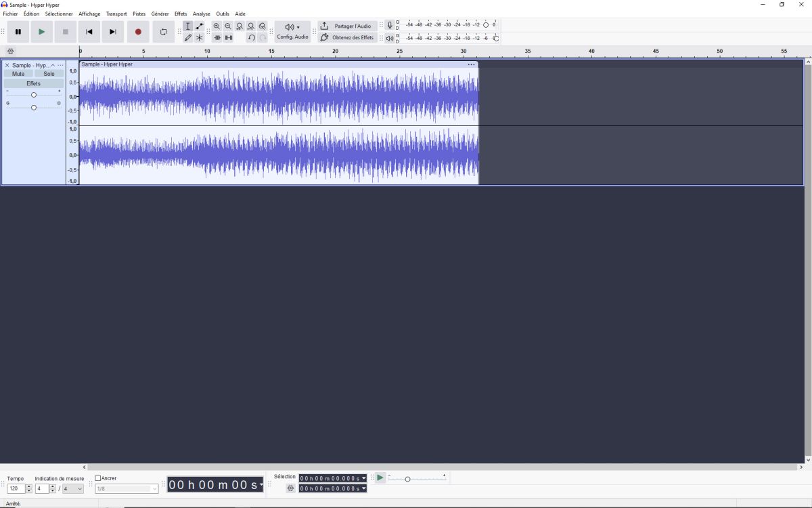Click the track's Effets button

pyautogui.click(x=33, y=83)
